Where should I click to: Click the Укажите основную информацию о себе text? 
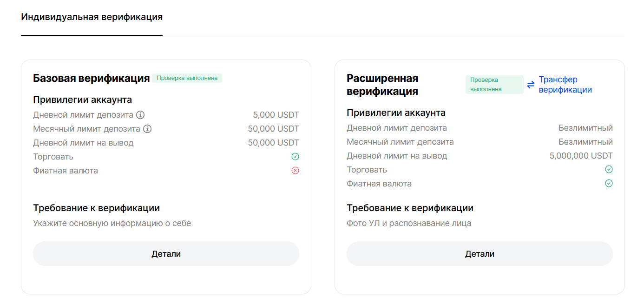tap(112, 223)
